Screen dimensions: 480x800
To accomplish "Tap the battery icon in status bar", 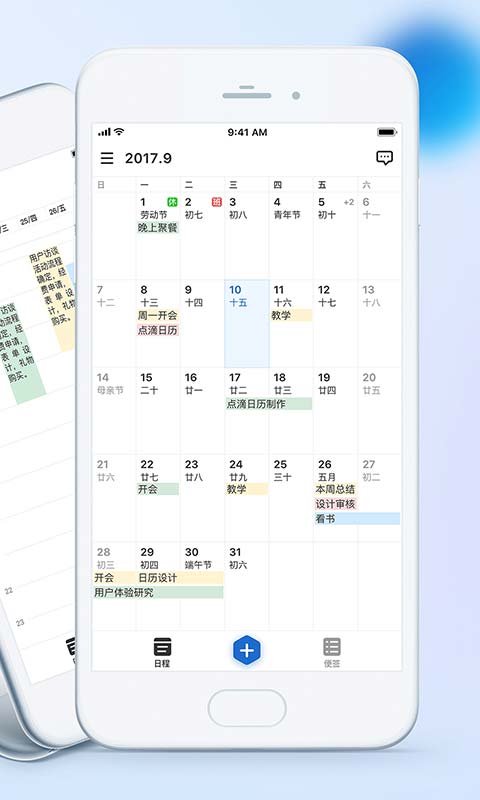I will (x=387, y=132).
